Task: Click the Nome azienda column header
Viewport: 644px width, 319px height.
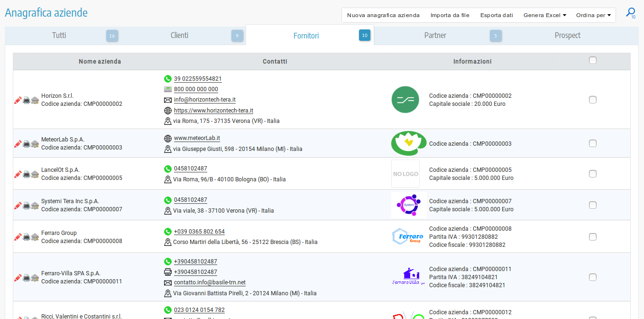Action: 100,61
